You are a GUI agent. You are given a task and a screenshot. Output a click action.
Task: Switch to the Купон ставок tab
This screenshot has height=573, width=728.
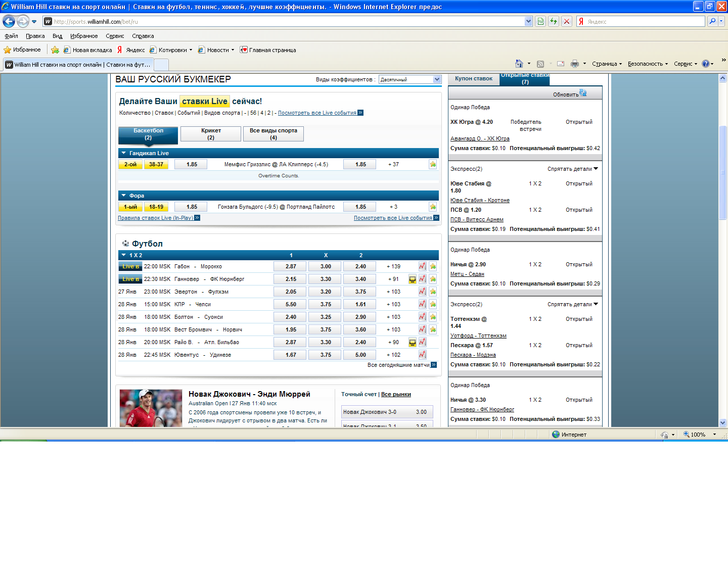coord(473,79)
